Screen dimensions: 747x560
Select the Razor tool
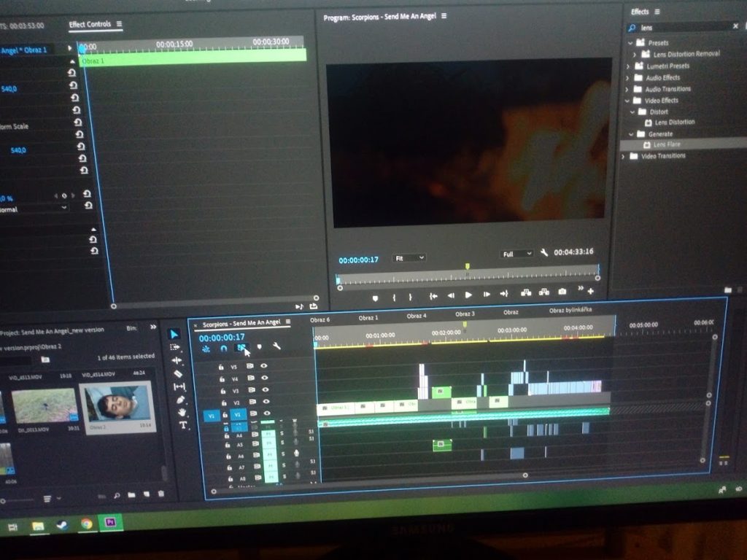click(177, 373)
